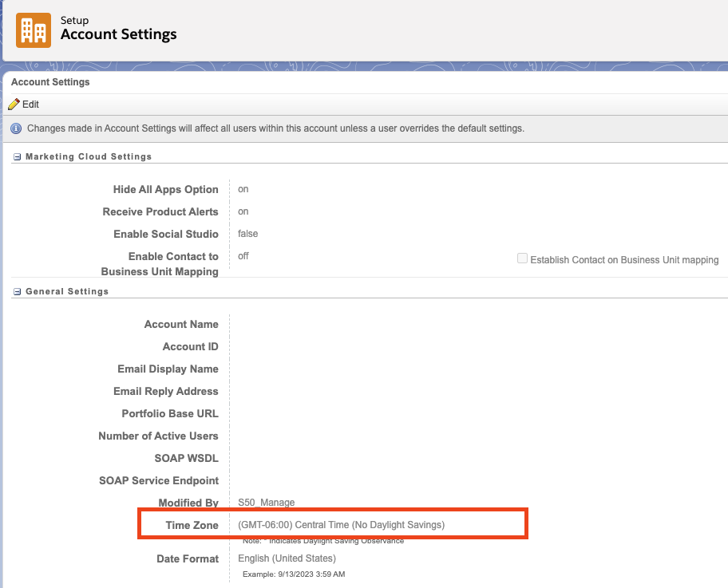Click the Setup label above the title
728x588 pixels.
[74, 21]
